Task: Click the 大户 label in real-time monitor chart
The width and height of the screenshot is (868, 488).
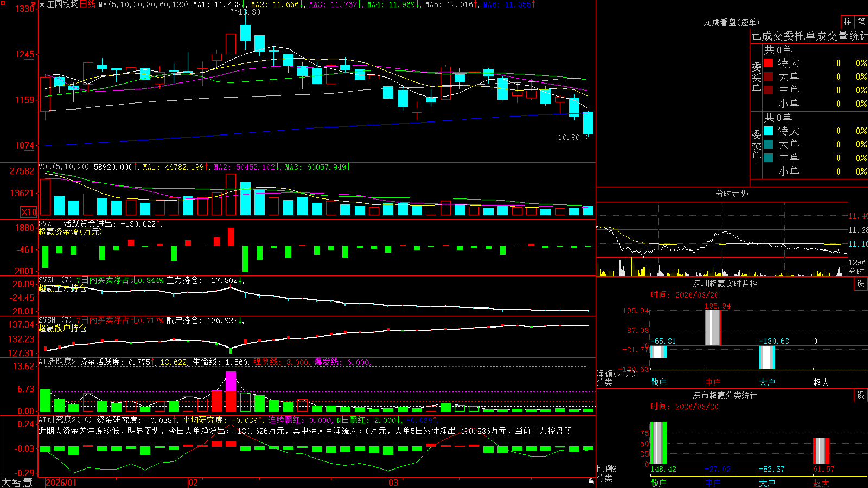Action: click(767, 382)
